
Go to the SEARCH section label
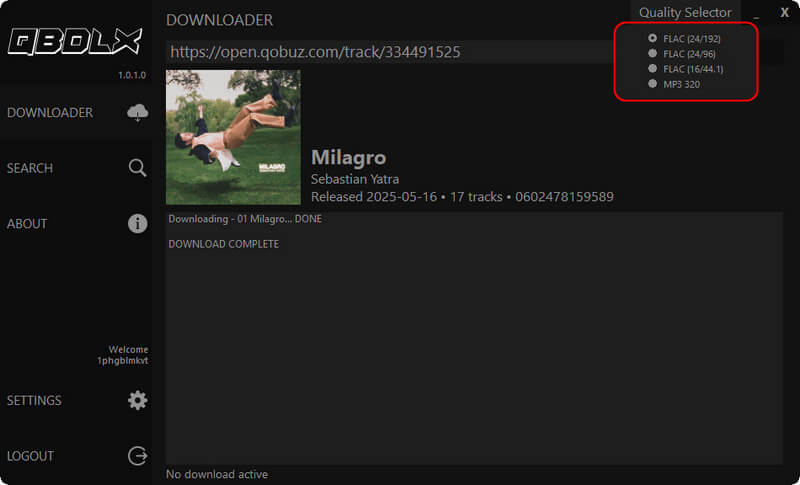pyautogui.click(x=30, y=168)
